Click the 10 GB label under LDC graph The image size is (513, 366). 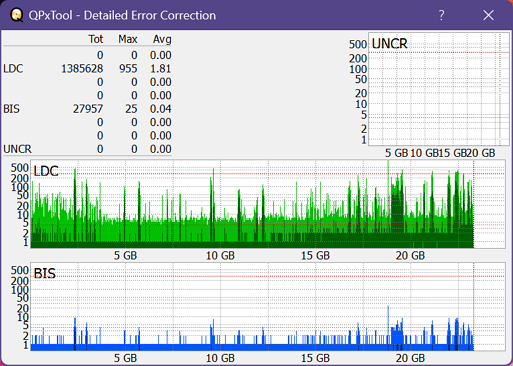point(220,256)
